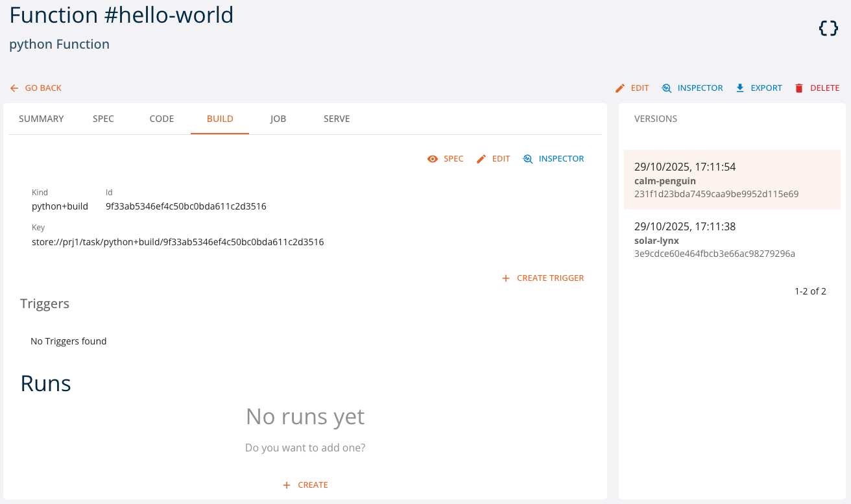Click the trash icon next to DELETE
The image size is (851, 504).
click(x=798, y=88)
